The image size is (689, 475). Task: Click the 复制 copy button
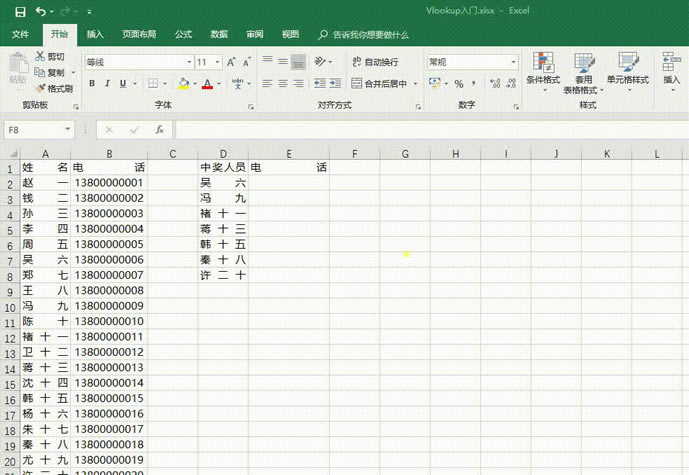50,73
